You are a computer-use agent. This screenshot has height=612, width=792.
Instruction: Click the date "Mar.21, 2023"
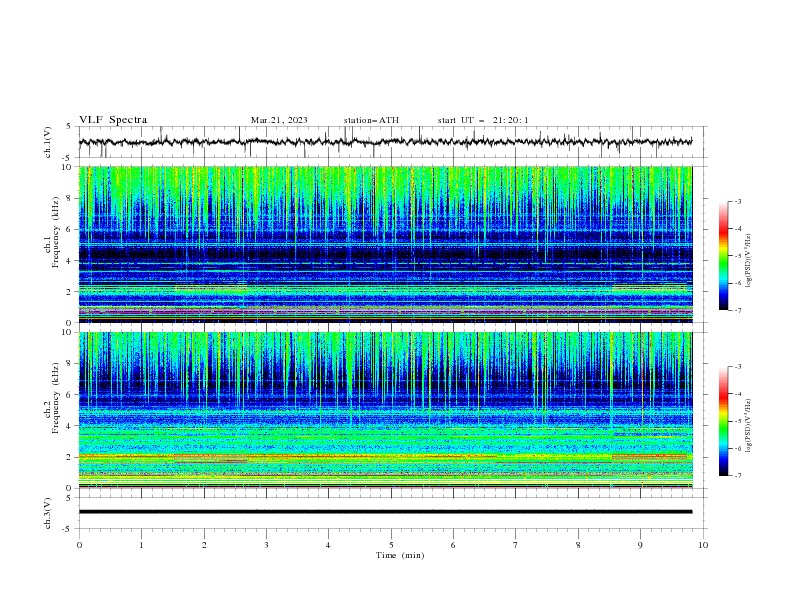279,120
